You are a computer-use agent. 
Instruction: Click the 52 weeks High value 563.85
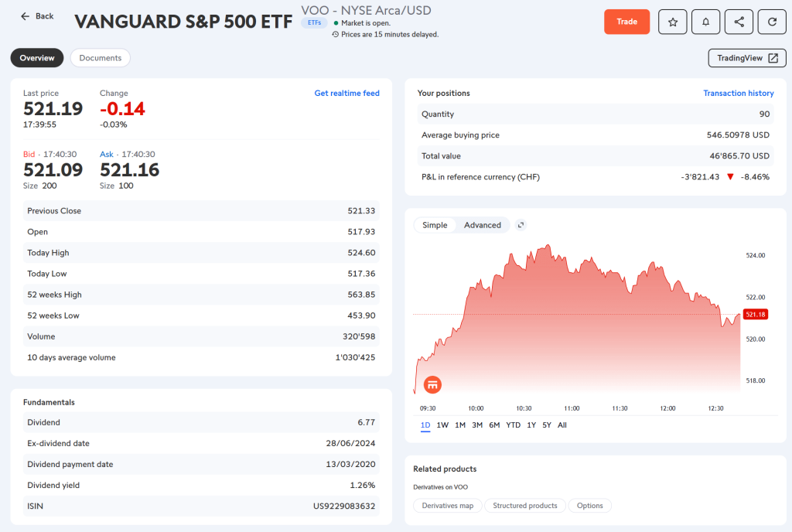[361, 295]
